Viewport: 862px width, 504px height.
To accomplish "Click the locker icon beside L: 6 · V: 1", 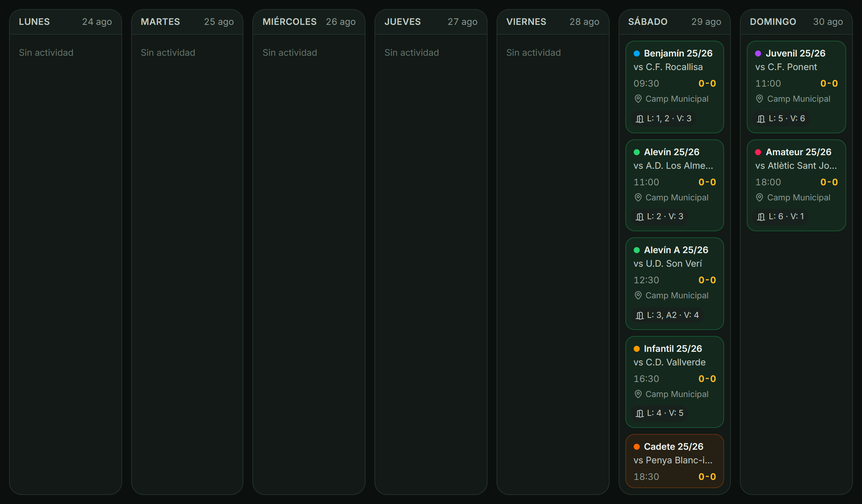I will click(761, 217).
